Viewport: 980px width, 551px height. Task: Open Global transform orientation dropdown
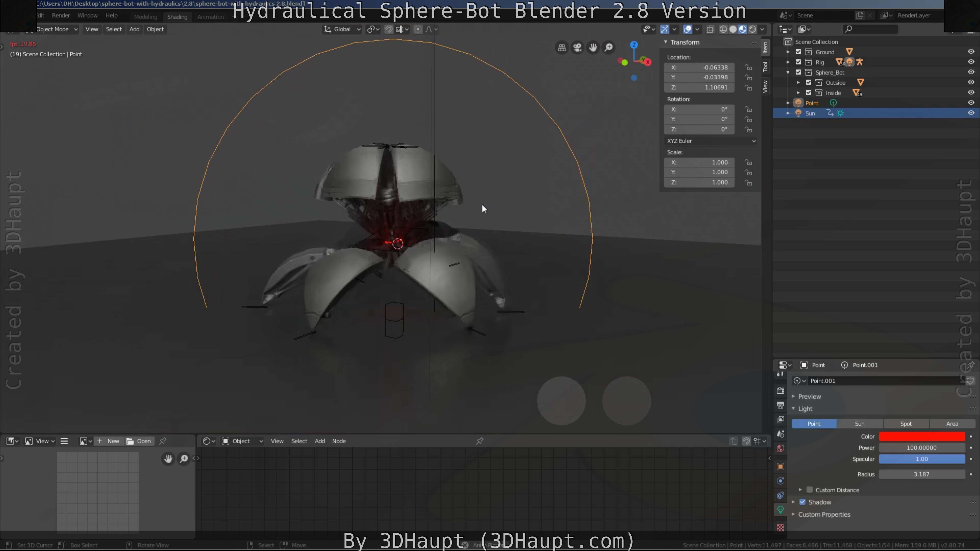coord(342,29)
